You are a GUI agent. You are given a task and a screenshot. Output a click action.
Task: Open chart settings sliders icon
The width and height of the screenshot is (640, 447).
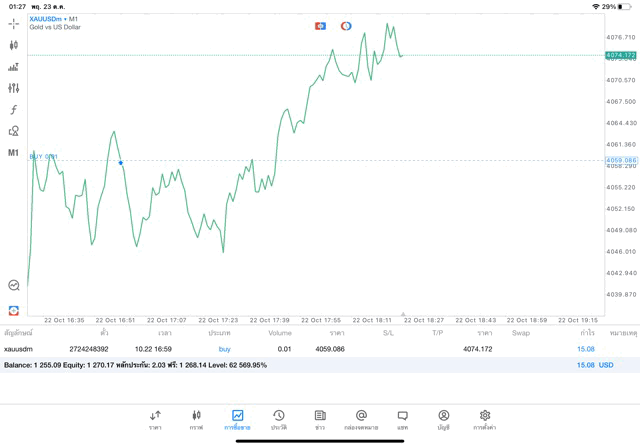click(13, 88)
